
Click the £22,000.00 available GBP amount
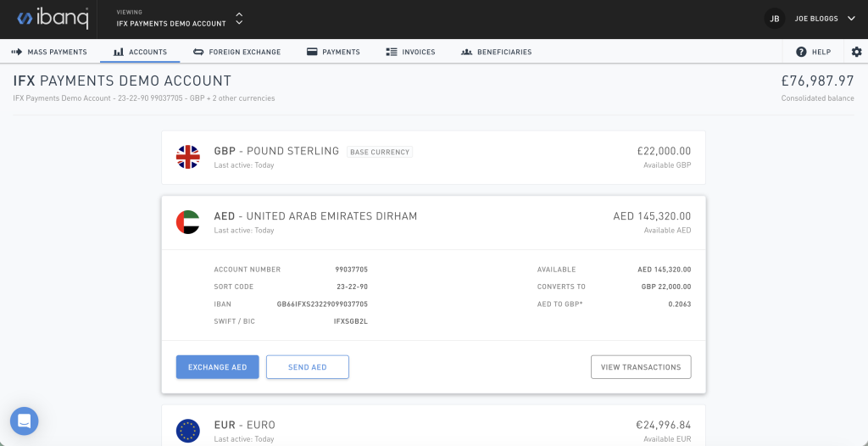pos(664,151)
